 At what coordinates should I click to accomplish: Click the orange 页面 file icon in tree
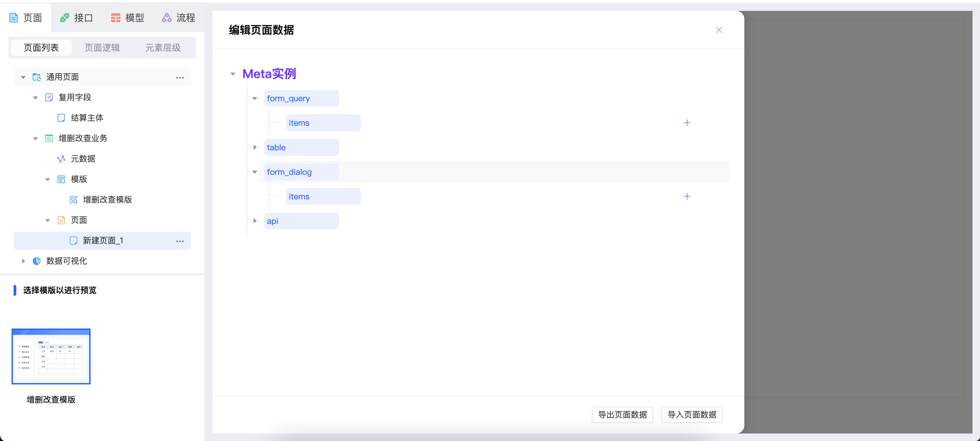click(x=61, y=220)
